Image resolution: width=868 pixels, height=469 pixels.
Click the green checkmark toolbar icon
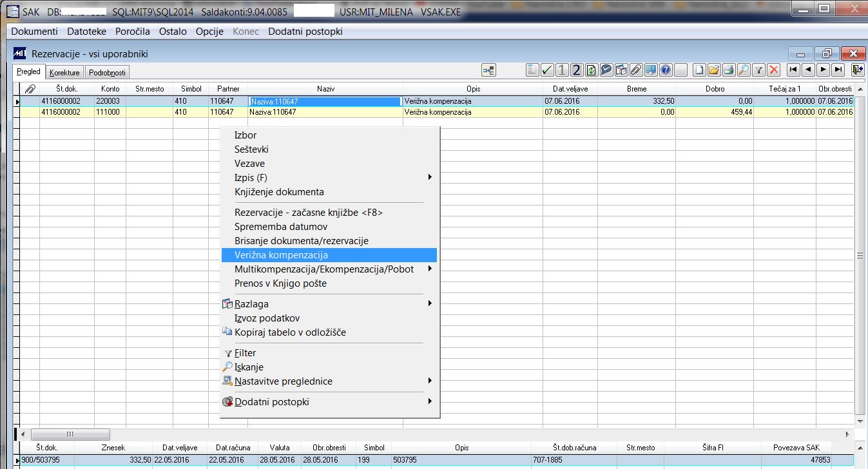(x=547, y=70)
